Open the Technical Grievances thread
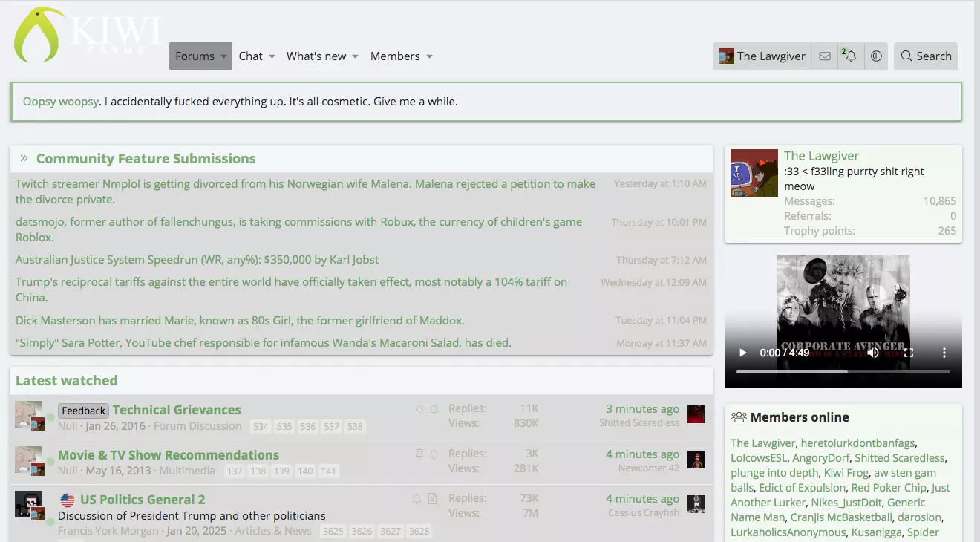The image size is (980, 542). 177,410
